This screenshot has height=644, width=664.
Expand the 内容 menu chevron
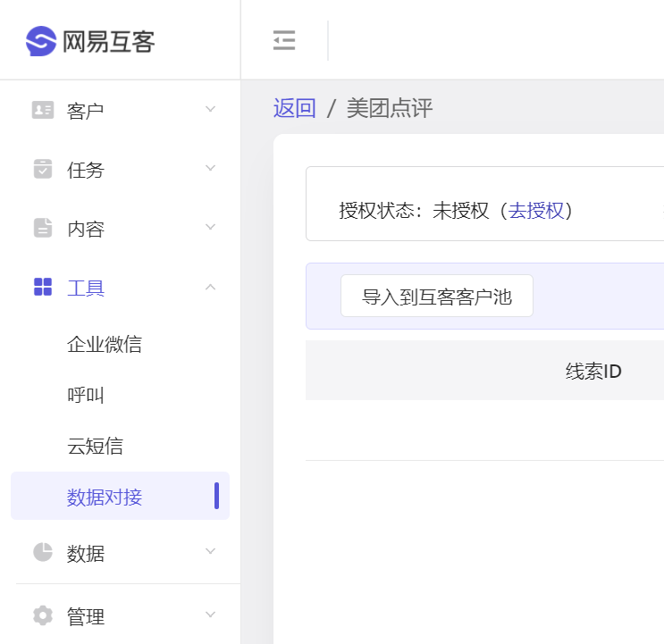click(x=211, y=227)
